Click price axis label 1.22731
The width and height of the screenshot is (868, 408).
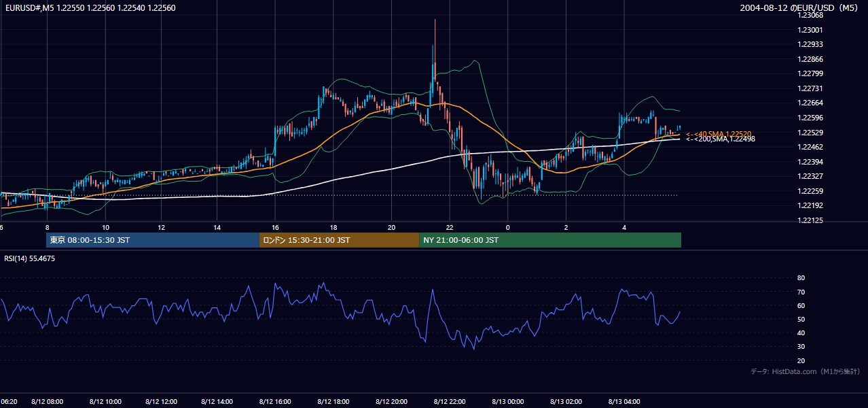pyautogui.click(x=810, y=88)
